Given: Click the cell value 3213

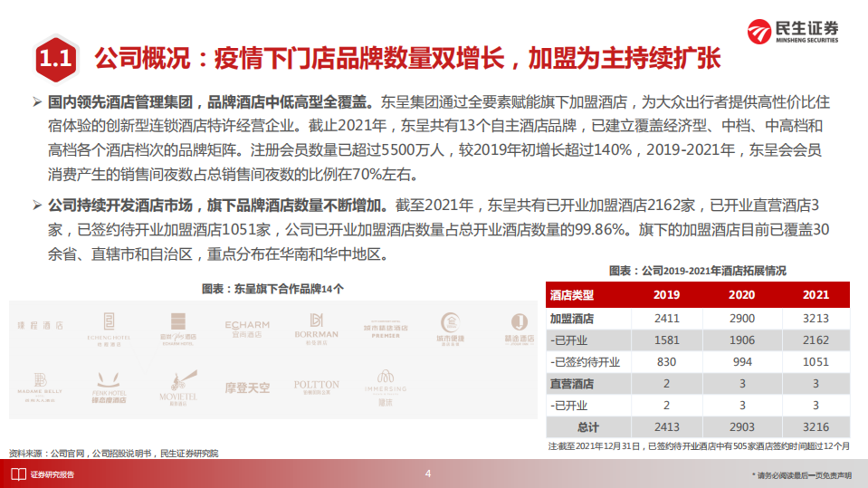Looking at the screenshot, I should click(x=816, y=319).
